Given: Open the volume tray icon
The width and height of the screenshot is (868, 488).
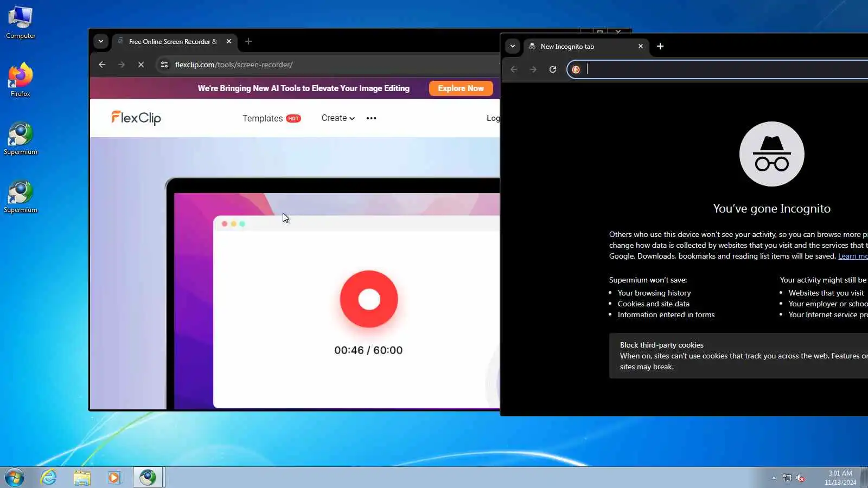Looking at the screenshot, I should tap(800, 478).
